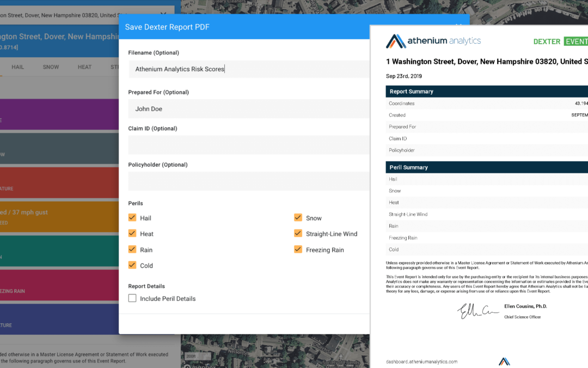Select the orange wind gust peril card

pos(59,217)
